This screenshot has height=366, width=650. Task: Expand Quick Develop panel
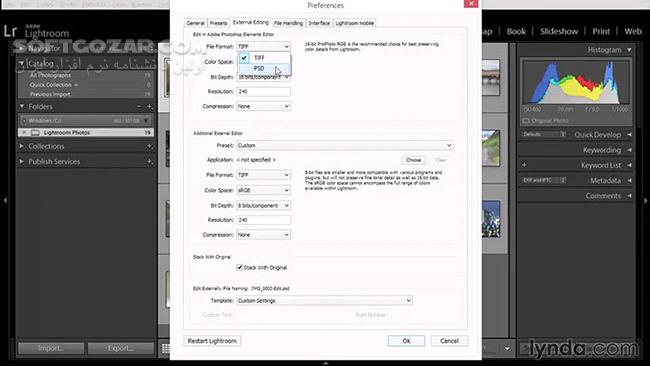click(x=629, y=135)
